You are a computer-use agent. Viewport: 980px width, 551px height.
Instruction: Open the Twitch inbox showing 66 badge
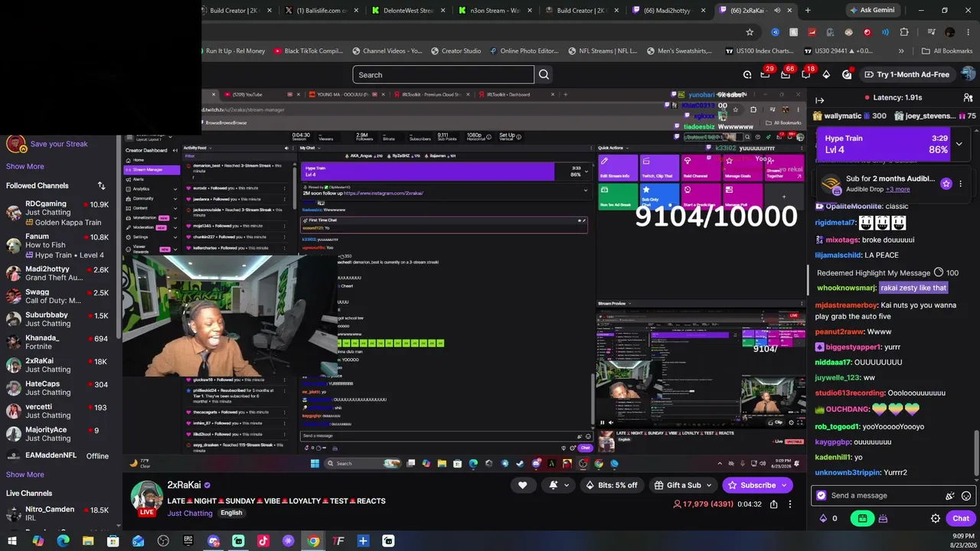click(x=785, y=74)
